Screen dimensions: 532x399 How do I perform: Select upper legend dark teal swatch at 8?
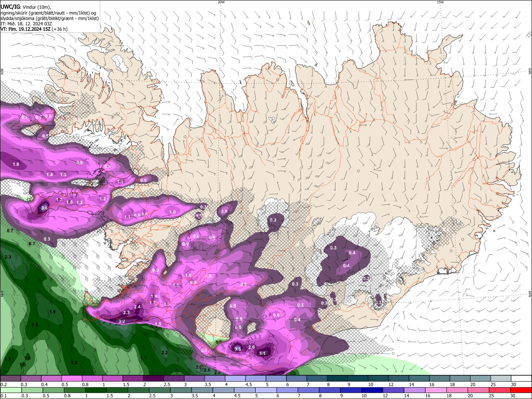click(x=337, y=378)
